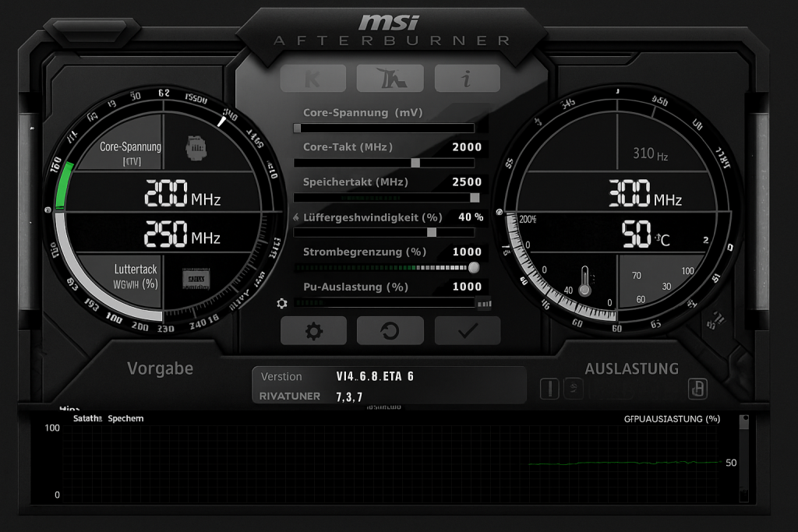Open the information i button
Viewport: 798px width, 532px height.
pos(467,78)
